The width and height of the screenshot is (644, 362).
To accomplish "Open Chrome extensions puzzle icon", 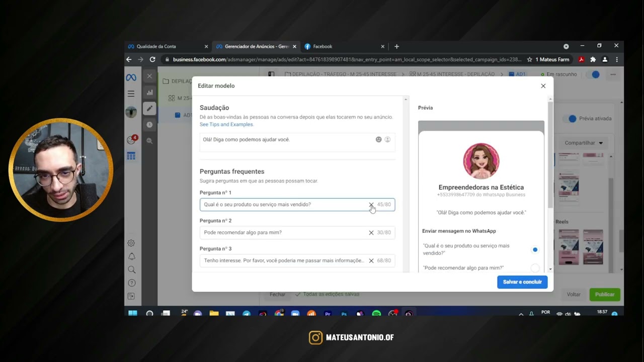I will click(593, 59).
